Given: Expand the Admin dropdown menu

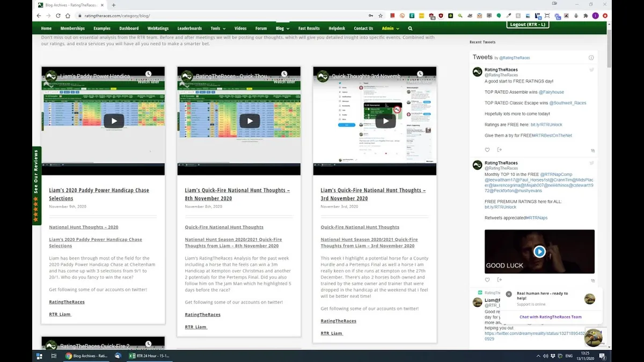Looking at the screenshot, I should pyautogui.click(x=390, y=28).
